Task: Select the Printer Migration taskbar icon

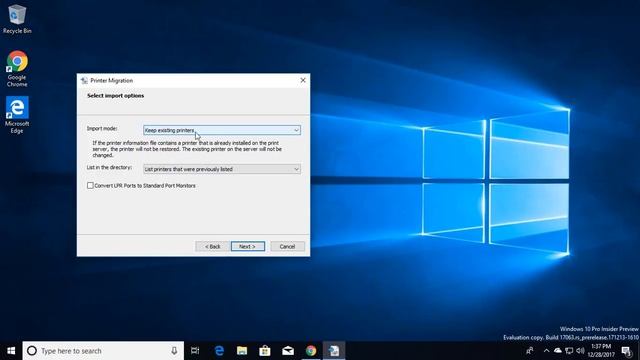Action: [x=334, y=351]
